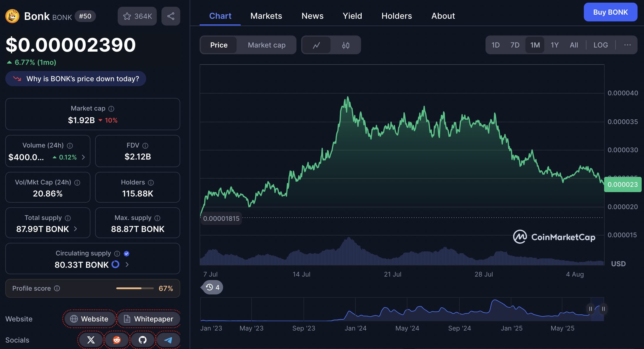The image size is (644, 349).
Task: Select the 1Y timeframe
Action: coord(554,45)
